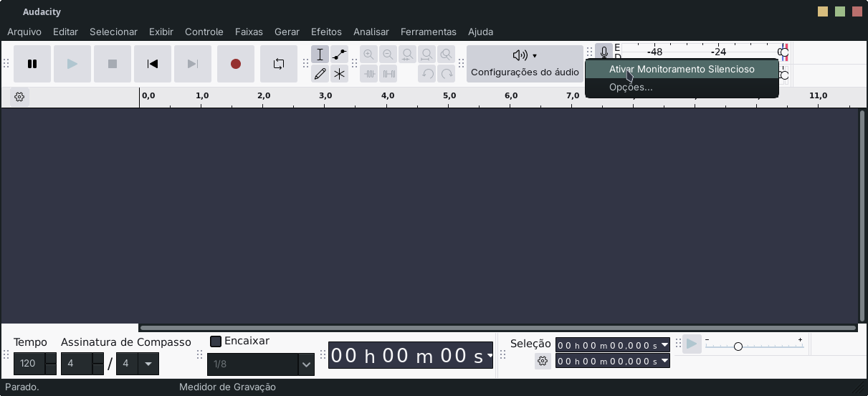Toggle the Loop playback button

279,64
